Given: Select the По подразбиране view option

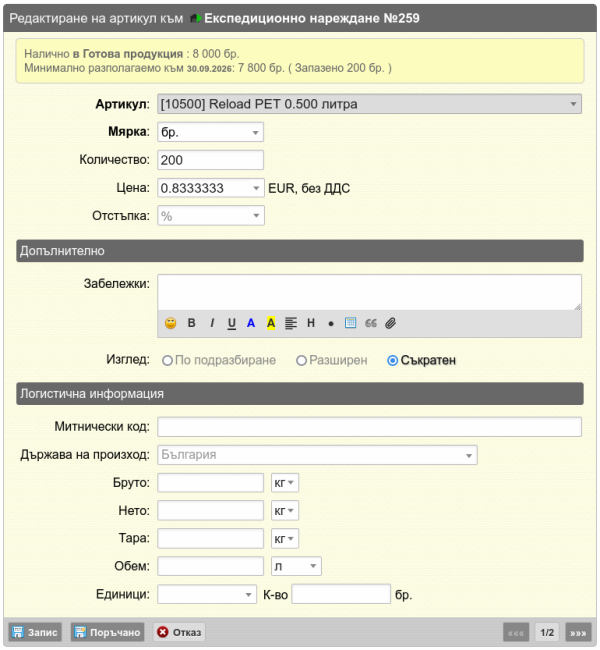Looking at the screenshot, I should click(x=168, y=361).
